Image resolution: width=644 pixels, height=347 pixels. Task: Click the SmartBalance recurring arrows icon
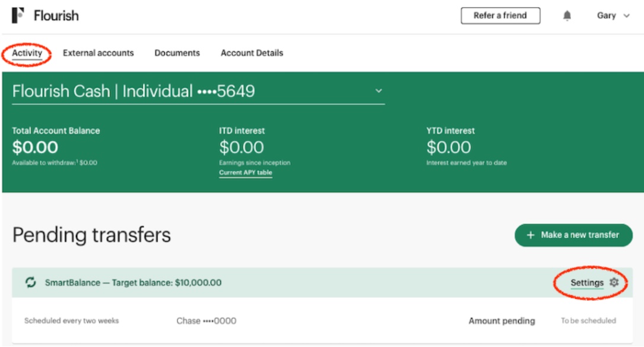pos(30,282)
